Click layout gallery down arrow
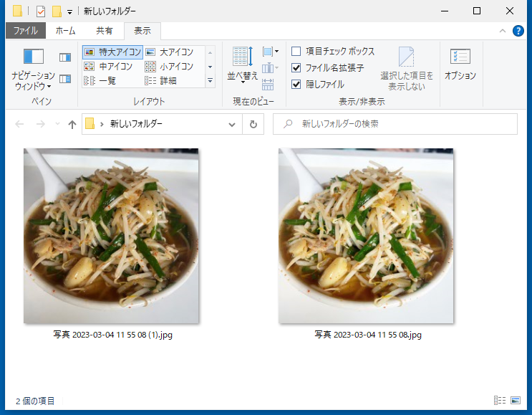This screenshot has width=532, height=415. point(210,67)
